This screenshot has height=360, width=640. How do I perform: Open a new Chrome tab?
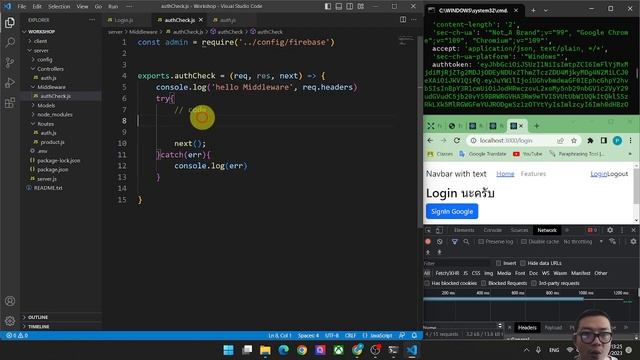point(536,126)
